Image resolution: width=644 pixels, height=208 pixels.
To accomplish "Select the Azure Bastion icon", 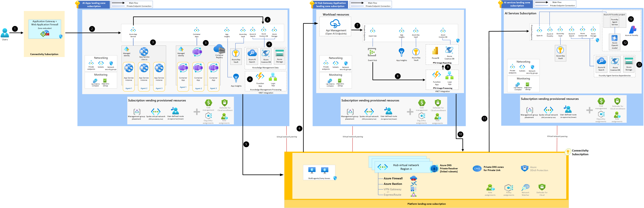I will click(x=413, y=184).
